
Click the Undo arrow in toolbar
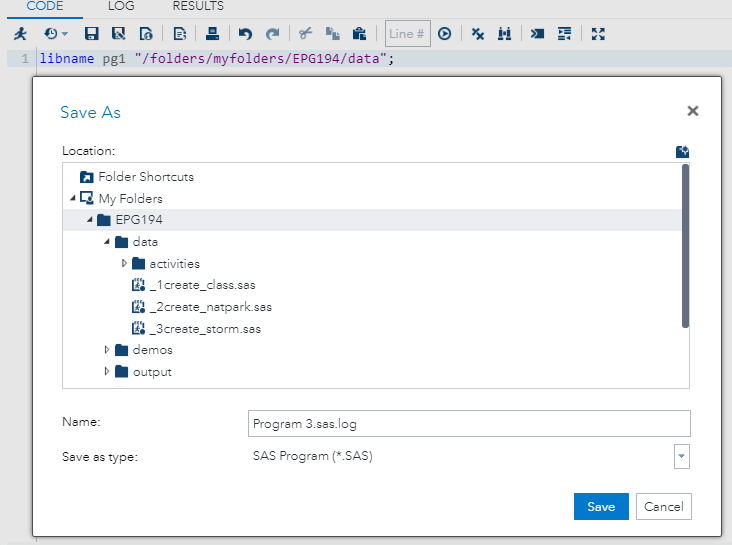[x=245, y=33]
